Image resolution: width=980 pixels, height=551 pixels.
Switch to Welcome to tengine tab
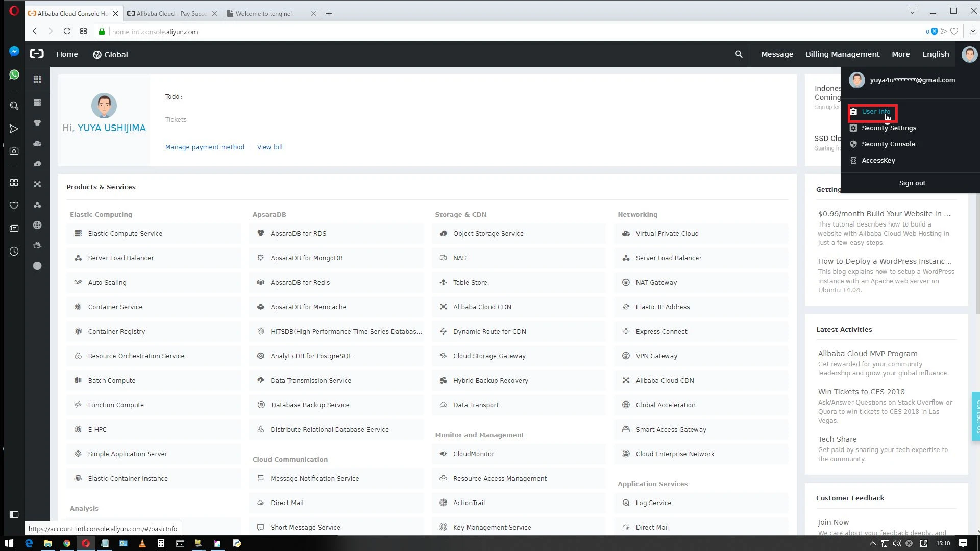(x=272, y=13)
